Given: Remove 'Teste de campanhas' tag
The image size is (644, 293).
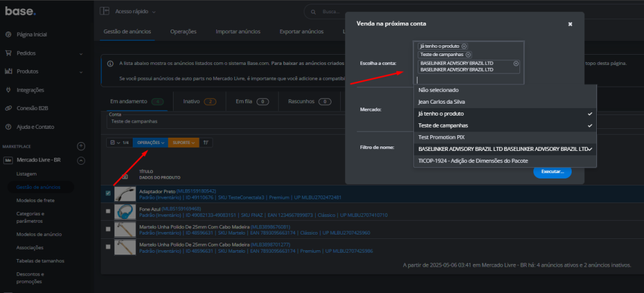Looking at the screenshot, I should click(x=468, y=55).
